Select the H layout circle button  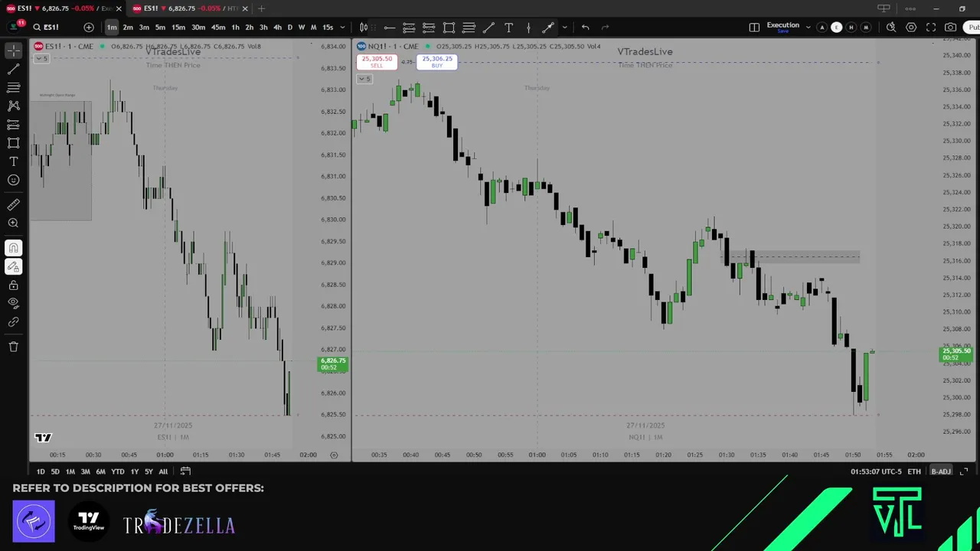point(851,27)
